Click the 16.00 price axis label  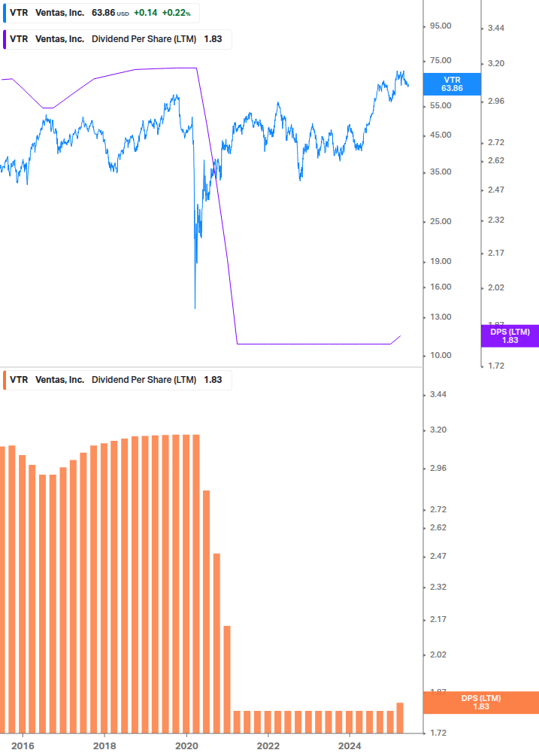441,287
